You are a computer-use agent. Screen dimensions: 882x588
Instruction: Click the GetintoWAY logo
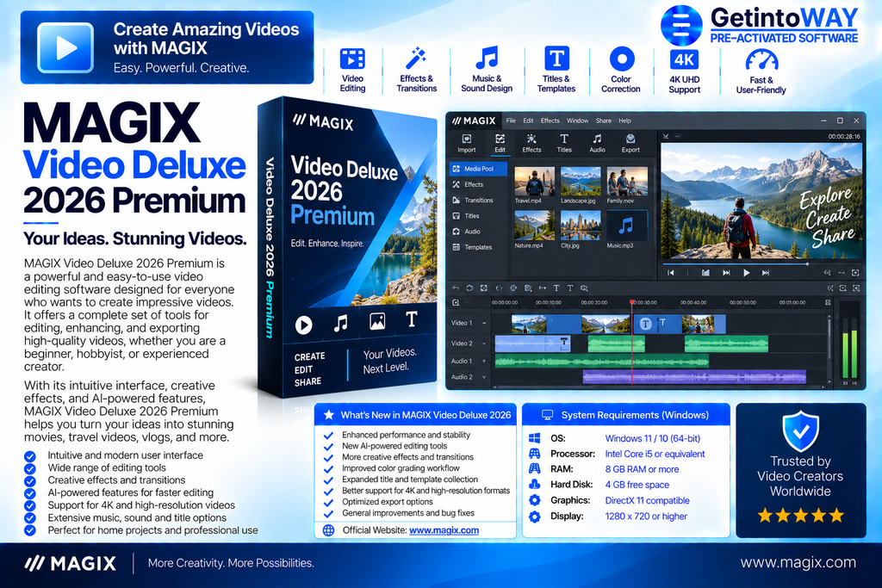(x=760, y=26)
